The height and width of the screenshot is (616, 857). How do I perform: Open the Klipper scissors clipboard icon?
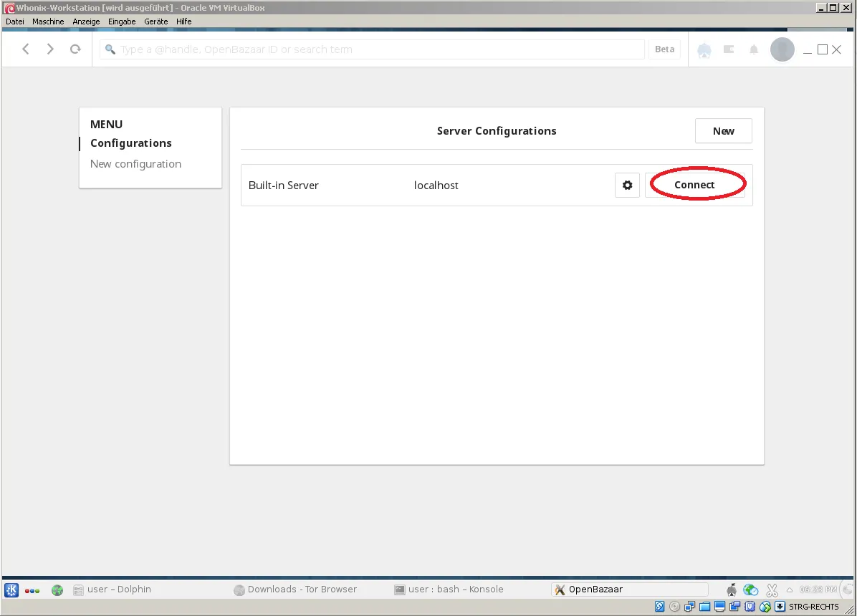click(772, 589)
